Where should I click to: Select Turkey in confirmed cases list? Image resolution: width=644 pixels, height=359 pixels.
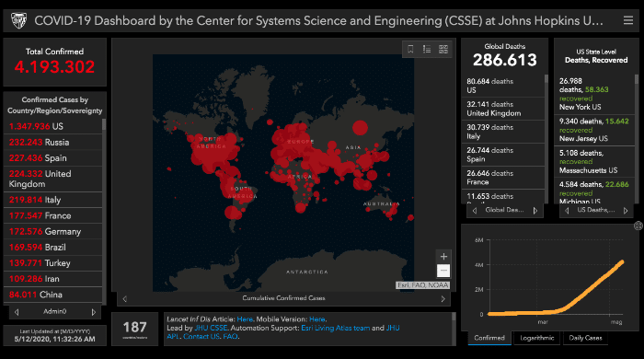coord(52,263)
